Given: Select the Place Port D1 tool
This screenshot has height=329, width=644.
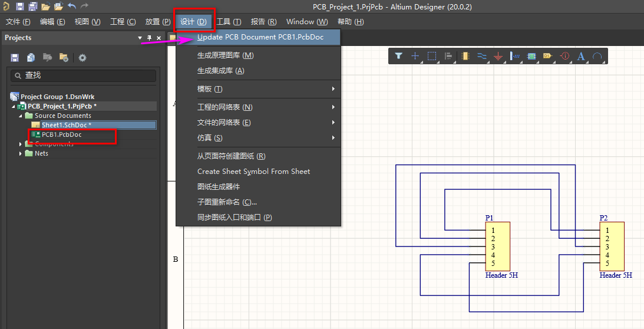Looking at the screenshot, I should click(x=548, y=56).
